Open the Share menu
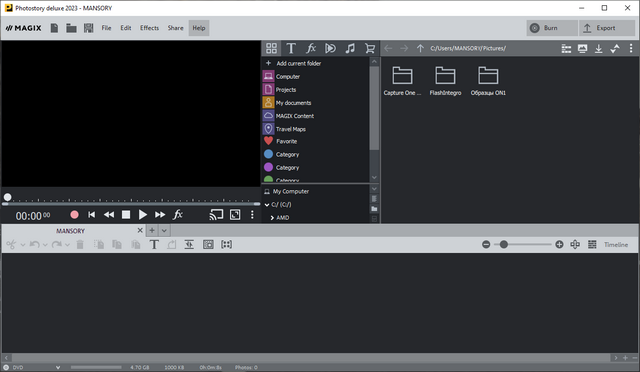 (176, 28)
